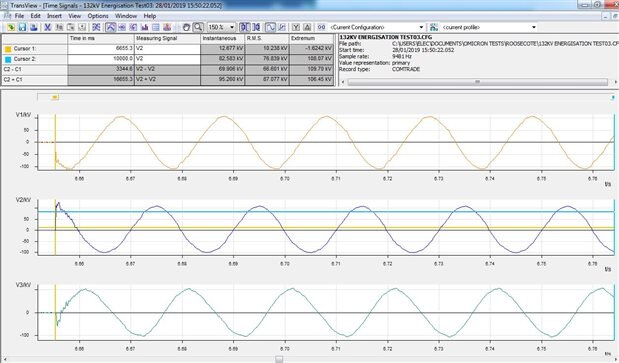
Task: Click the R.M.S. column header
Action: click(x=267, y=39)
